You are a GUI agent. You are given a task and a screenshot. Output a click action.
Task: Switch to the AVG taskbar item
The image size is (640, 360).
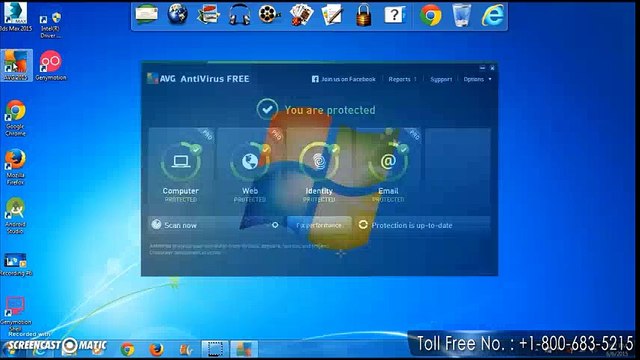click(244, 349)
